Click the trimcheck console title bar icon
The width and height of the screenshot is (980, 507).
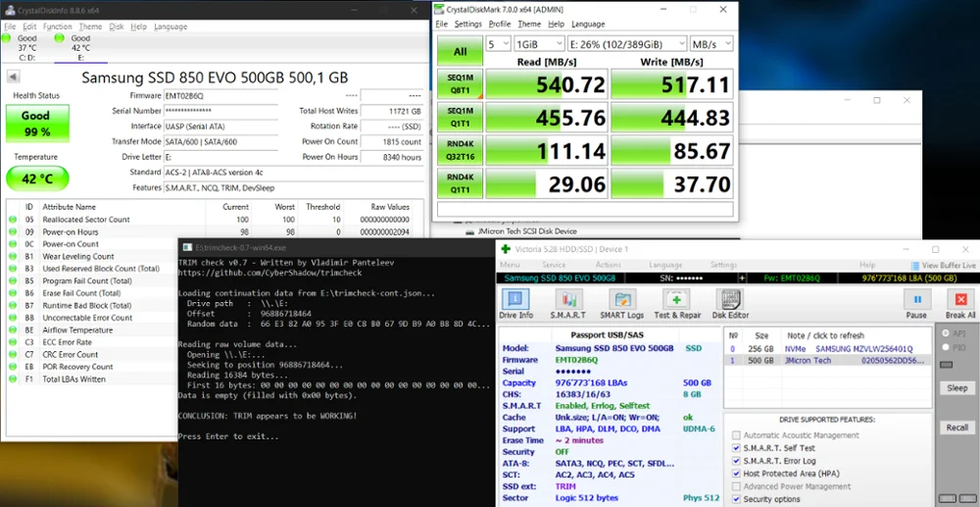coord(185,247)
